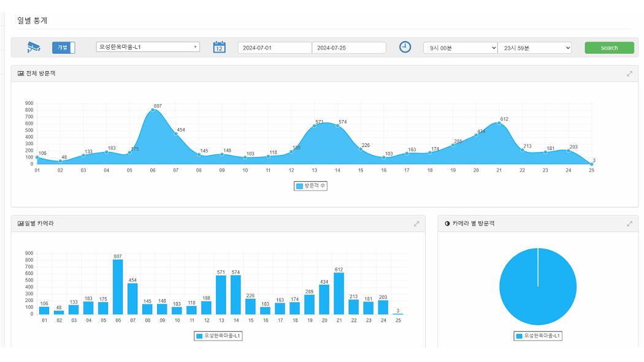
Task: Click the CCTV camera icon in filter bar
Action: (x=33, y=47)
